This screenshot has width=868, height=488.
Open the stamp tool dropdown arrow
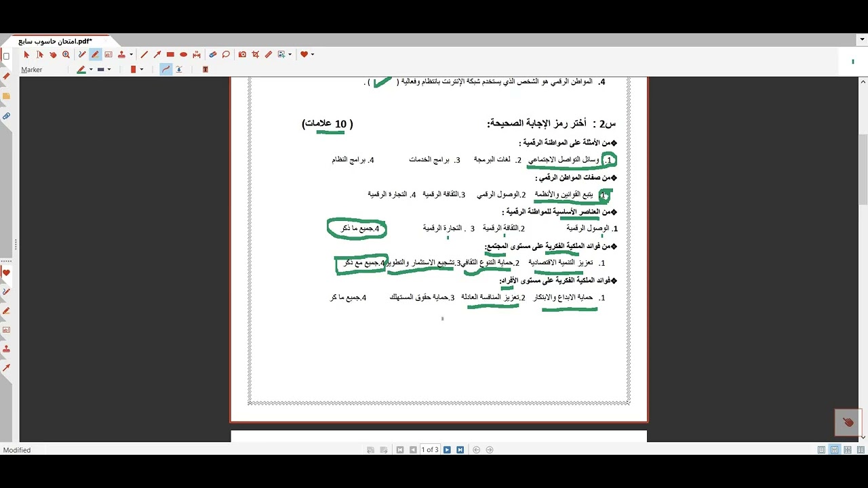coord(131,55)
